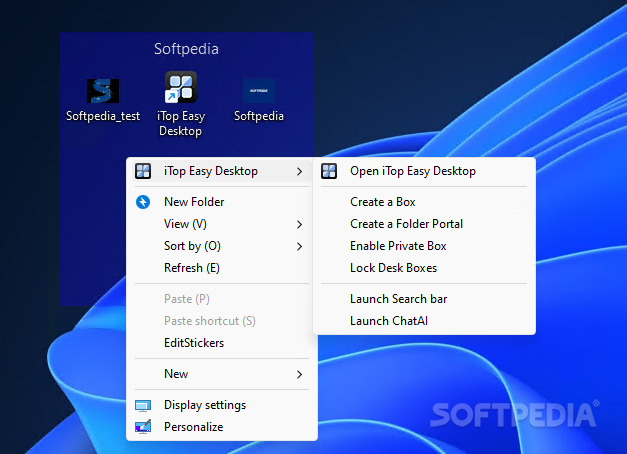Click the blue New Folder icon
The image size is (627, 454).
(x=143, y=202)
